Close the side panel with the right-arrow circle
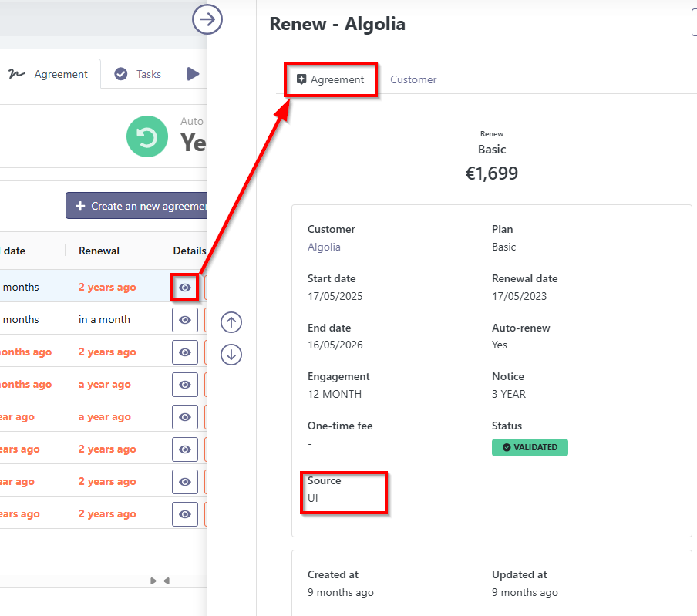697x616 pixels. pos(207,19)
